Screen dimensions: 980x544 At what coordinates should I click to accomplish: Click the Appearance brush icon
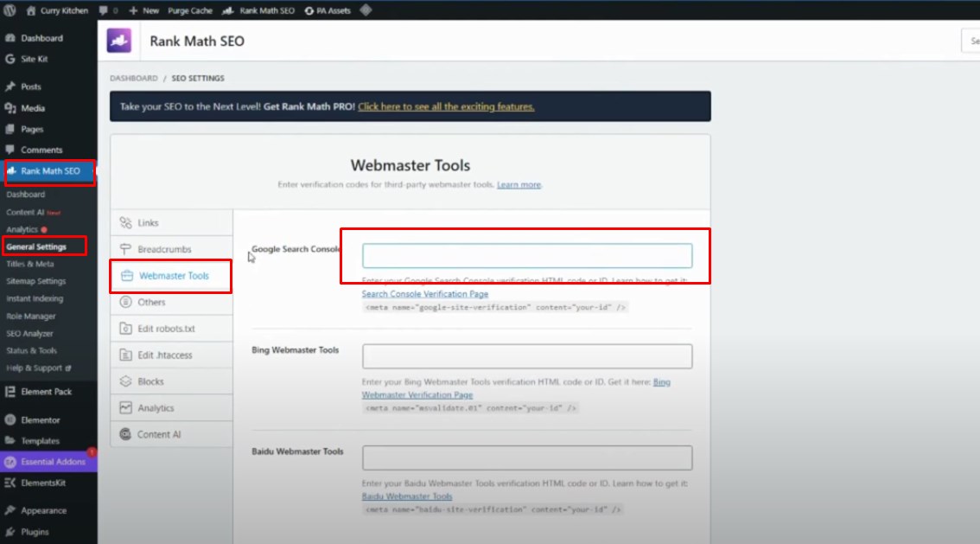pos(10,511)
